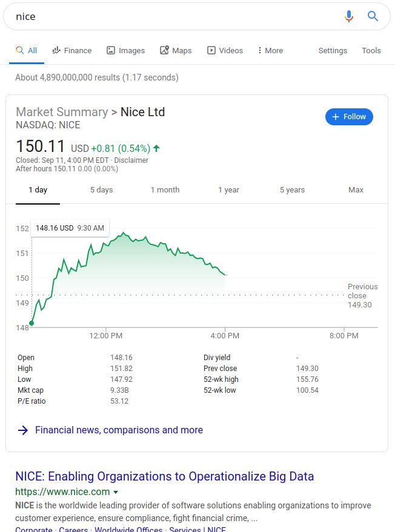Viewport: 395px width, 532px height.
Task: Open the Disclaimer link
Action: 131,160
